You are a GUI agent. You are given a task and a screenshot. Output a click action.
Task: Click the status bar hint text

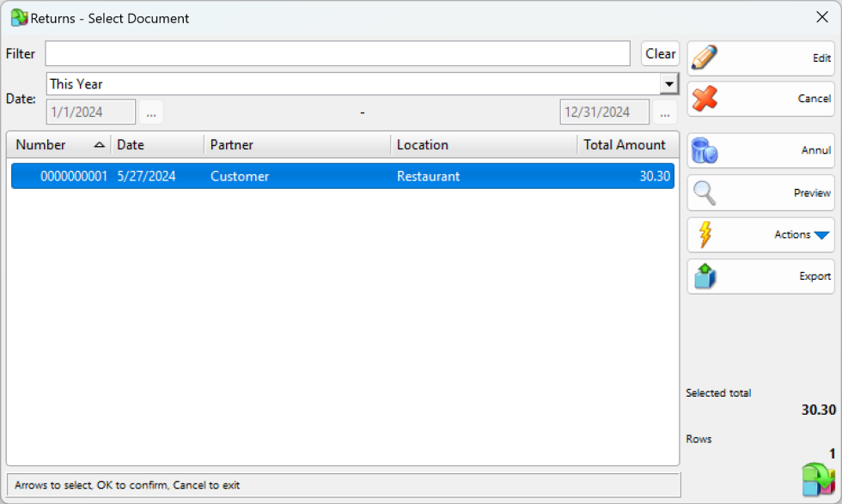(127, 485)
